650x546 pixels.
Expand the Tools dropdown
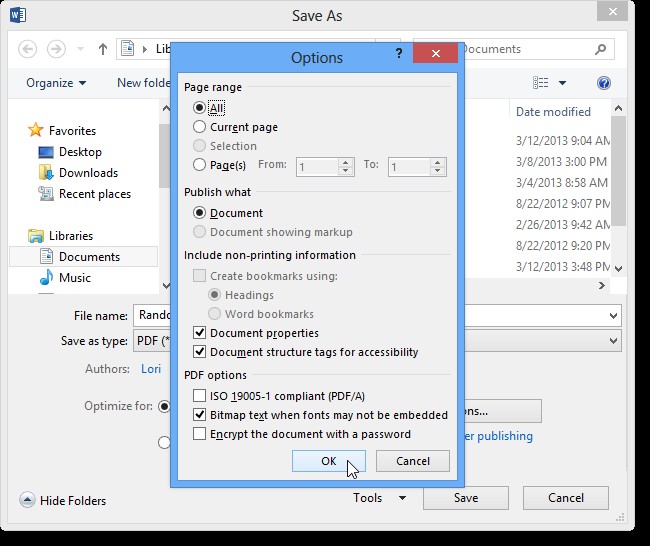click(379, 498)
